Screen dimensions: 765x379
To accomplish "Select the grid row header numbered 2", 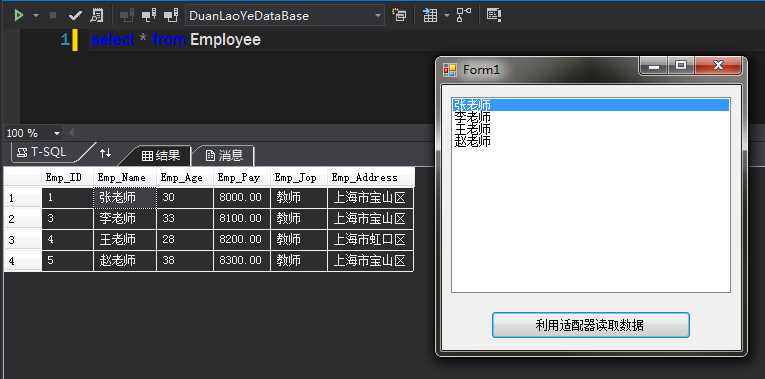I will (22, 219).
